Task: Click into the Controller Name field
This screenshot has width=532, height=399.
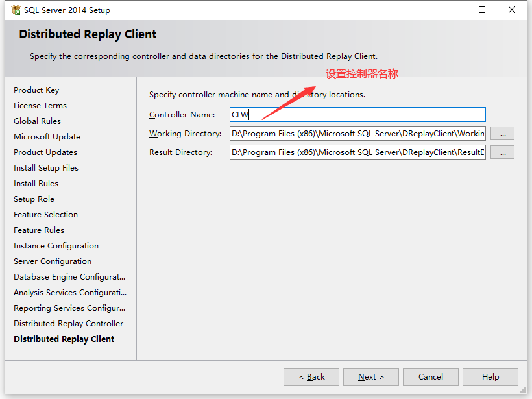Action: tap(357, 115)
